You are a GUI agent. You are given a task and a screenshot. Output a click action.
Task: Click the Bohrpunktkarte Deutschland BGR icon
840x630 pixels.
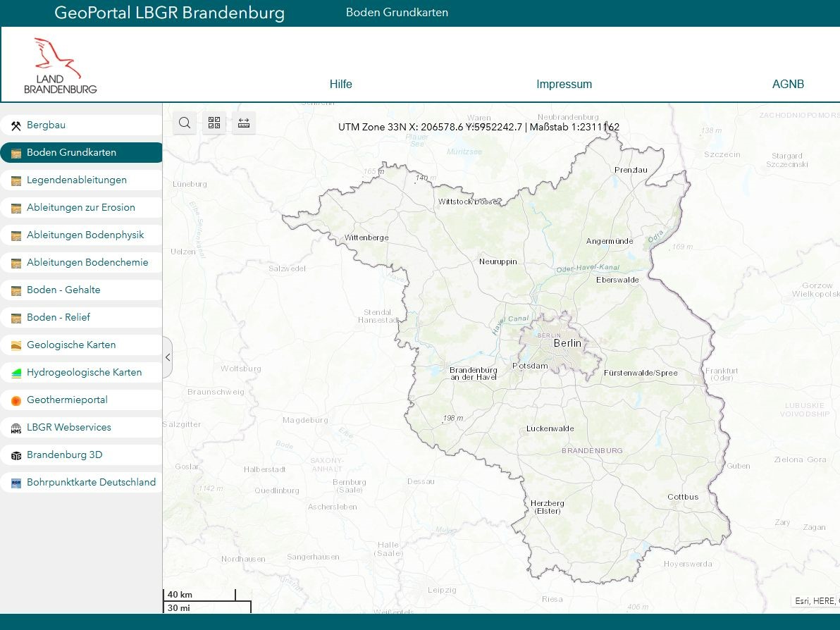tap(16, 483)
